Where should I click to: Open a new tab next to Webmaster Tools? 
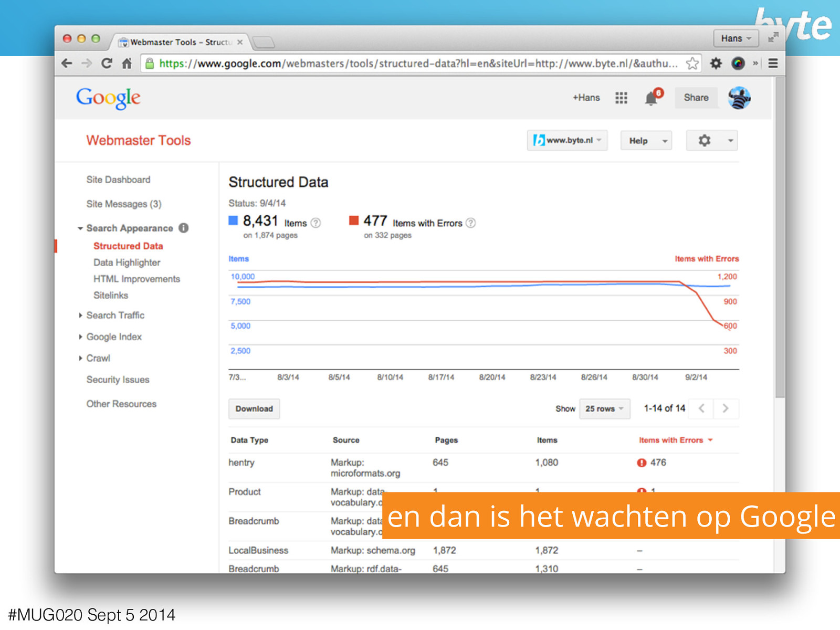tap(263, 42)
